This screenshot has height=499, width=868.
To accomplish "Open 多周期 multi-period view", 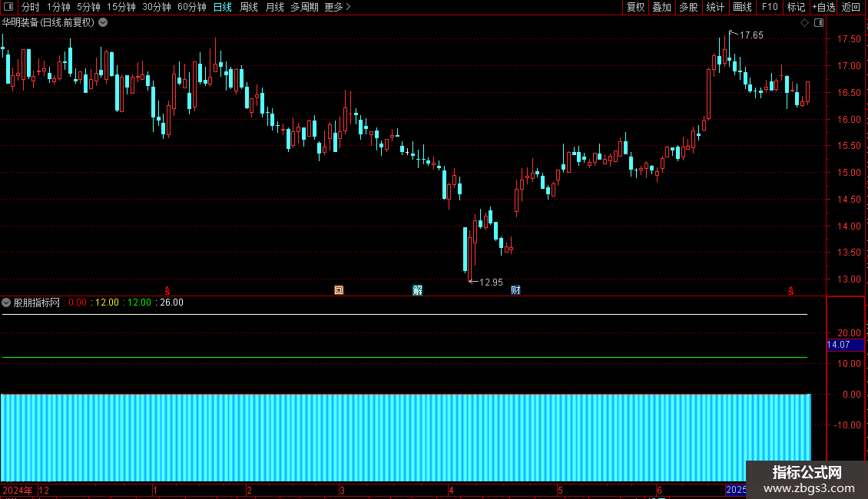I will pos(304,7).
